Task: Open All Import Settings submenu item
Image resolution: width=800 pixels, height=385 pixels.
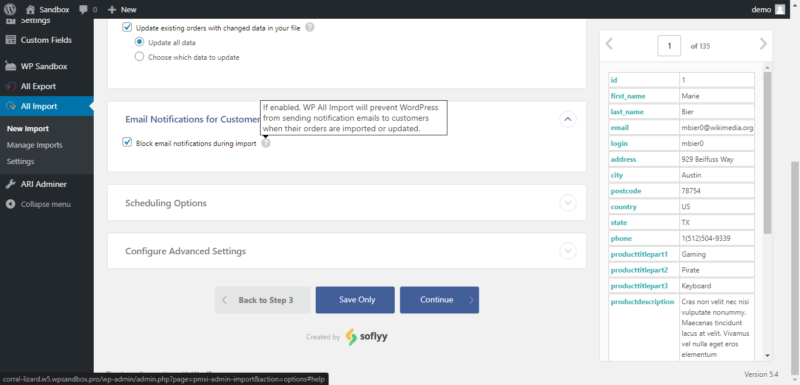Action: click(21, 162)
